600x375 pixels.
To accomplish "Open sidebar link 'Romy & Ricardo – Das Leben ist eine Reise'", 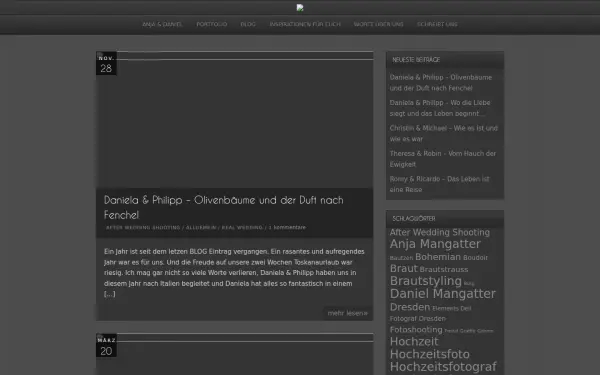I will click(x=439, y=184).
